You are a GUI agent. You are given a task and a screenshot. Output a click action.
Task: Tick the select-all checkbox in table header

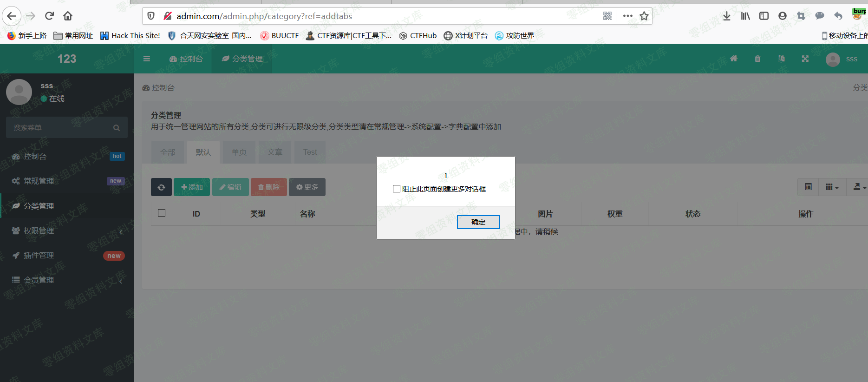pyautogui.click(x=162, y=213)
